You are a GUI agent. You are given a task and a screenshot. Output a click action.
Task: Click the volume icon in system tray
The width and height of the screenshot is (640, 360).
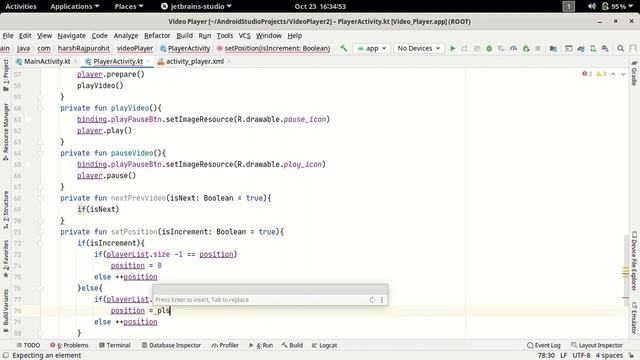coord(592,6)
